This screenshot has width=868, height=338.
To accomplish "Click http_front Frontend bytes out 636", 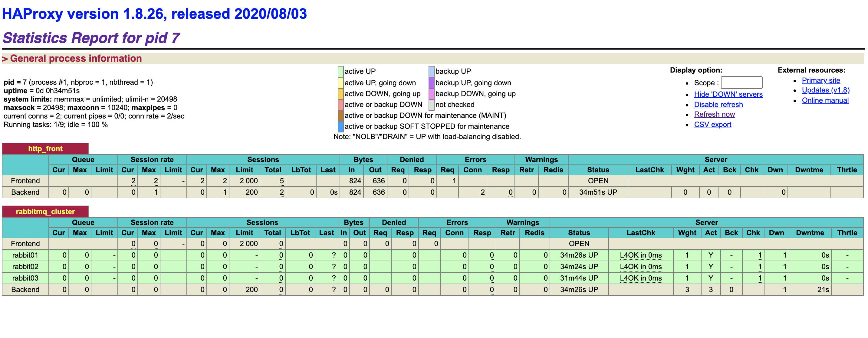I will [378, 181].
